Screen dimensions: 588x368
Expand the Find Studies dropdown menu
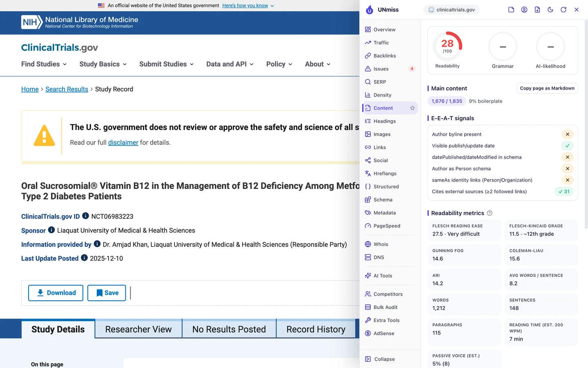click(x=44, y=64)
